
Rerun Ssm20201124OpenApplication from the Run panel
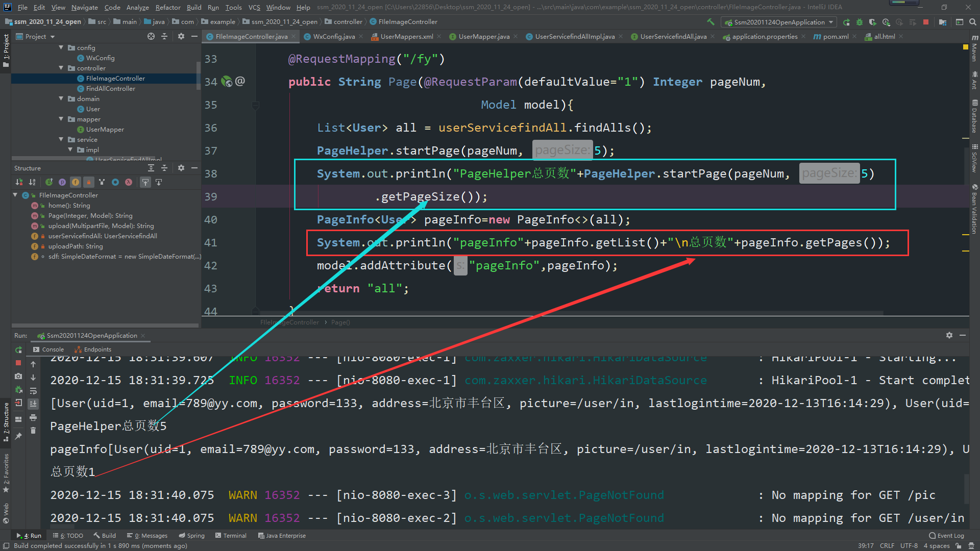pos(18,349)
